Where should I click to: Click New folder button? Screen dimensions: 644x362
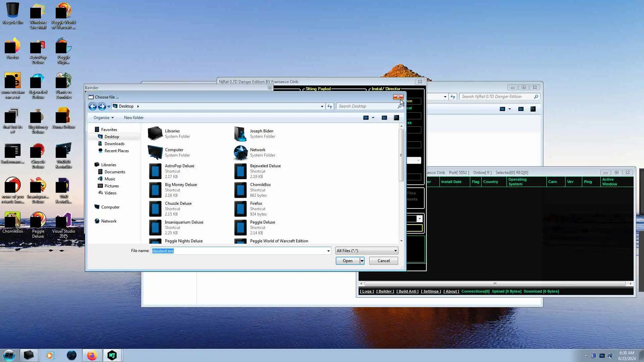133,118
